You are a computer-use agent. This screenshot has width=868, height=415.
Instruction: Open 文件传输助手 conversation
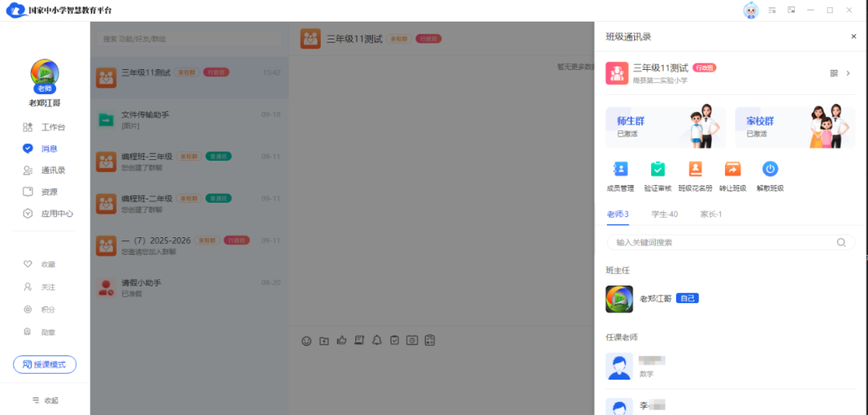point(190,120)
